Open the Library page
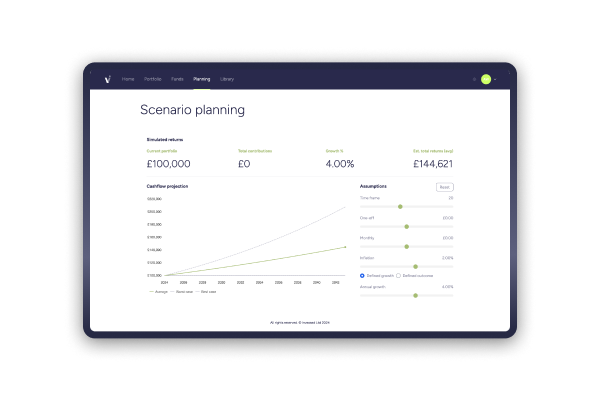The image size is (600, 400). point(227,78)
